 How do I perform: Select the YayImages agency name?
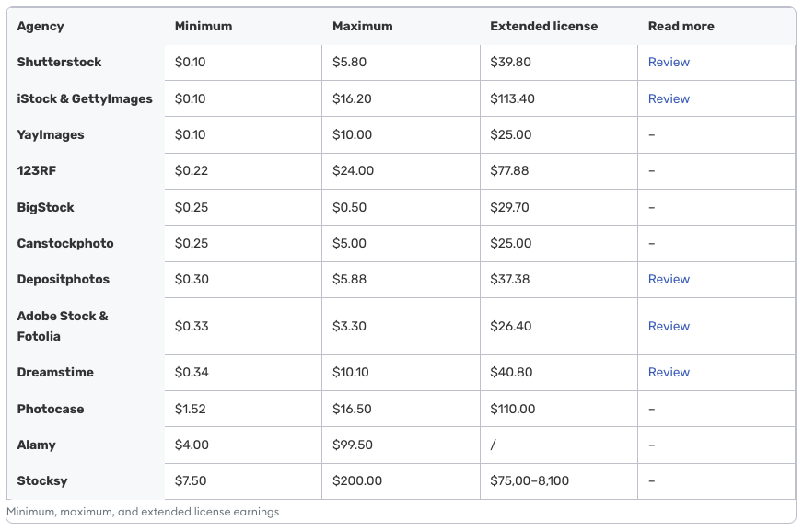tap(51, 134)
